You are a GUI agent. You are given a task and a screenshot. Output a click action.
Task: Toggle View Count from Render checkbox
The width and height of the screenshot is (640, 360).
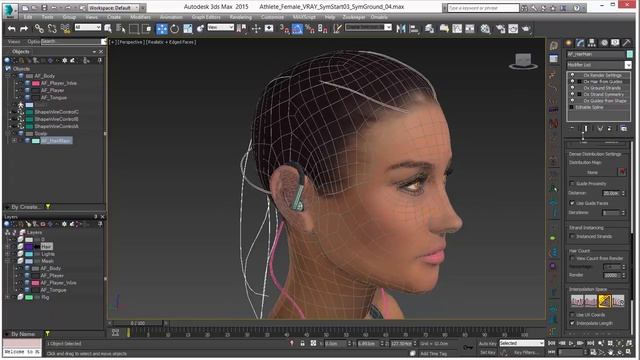pos(572,258)
